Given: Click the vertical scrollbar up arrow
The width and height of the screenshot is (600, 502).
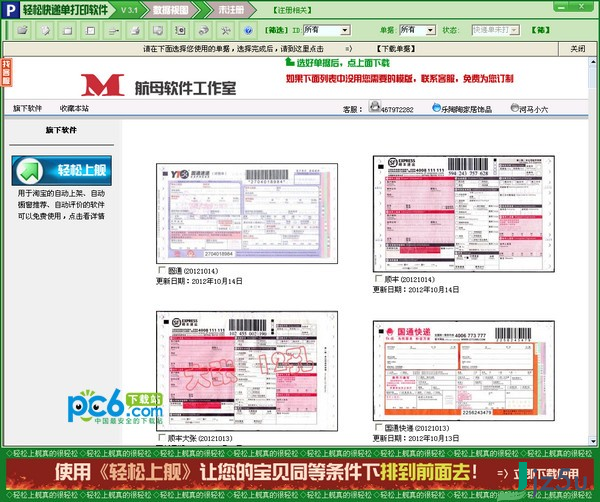Looking at the screenshot, I should point(593,61).
